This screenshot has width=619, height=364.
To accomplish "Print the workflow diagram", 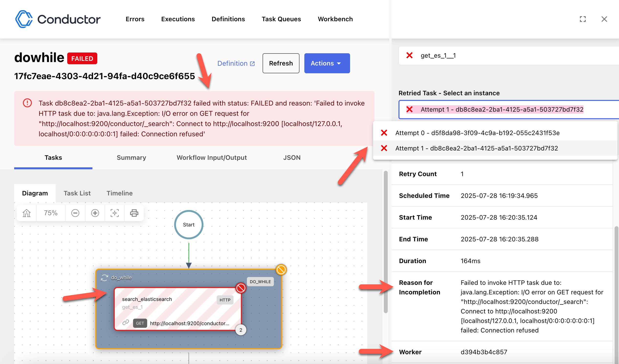I will point(134,213).
